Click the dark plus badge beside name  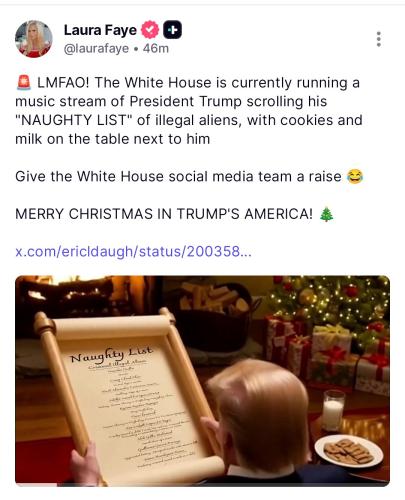(x=172, y=30)
